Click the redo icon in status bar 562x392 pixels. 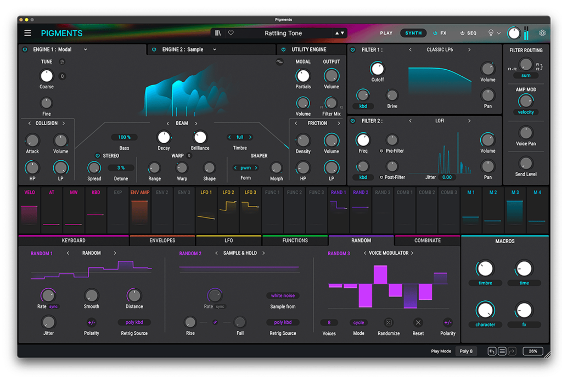(x=512, y=351)
